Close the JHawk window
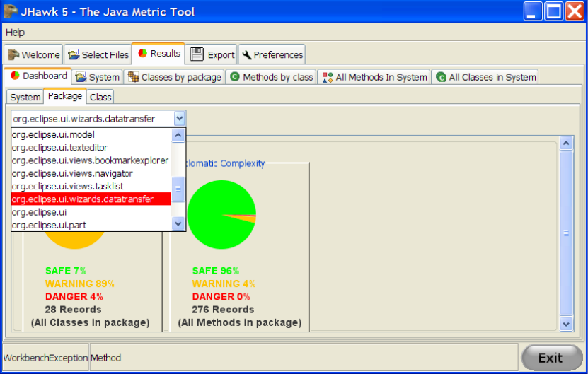Image resolution: width=588 pixels, height=374 pixels. [575, 11]
